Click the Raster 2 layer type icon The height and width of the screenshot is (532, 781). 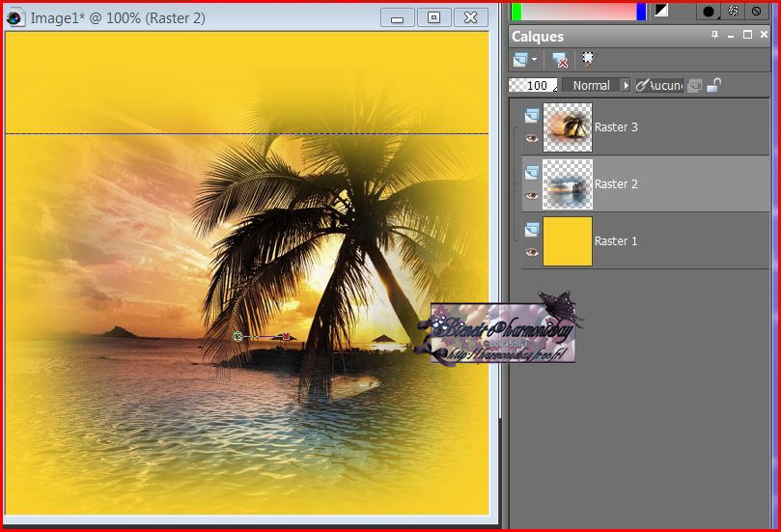pos(532,173)
